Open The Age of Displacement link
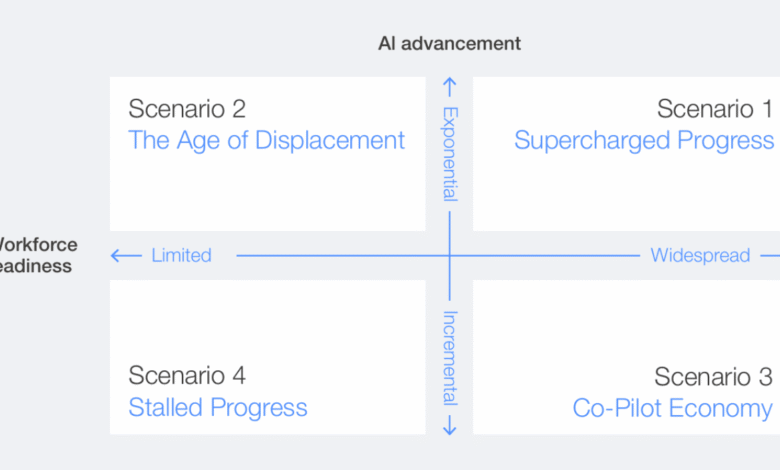This screenshot has height=470, width=780. pos(266,140)
